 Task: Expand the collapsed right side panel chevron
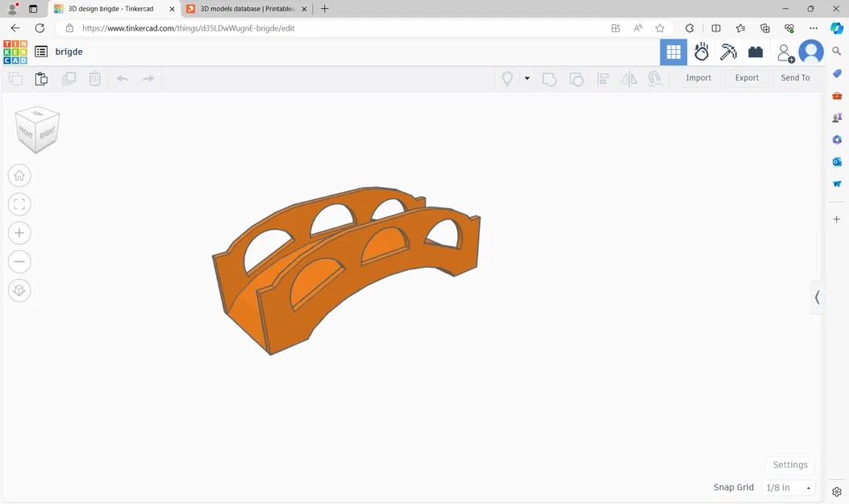[818, 298]
